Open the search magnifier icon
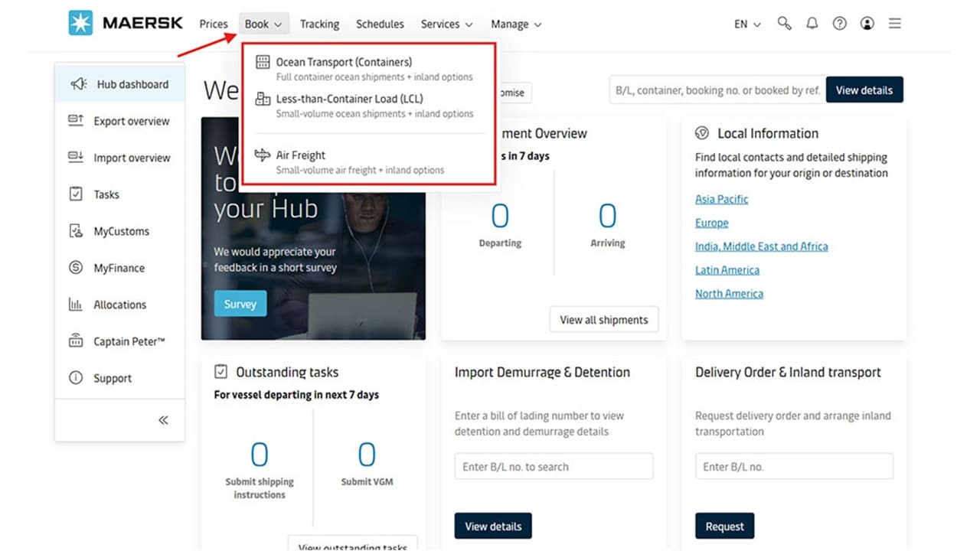The width and height of the screenshot is (980, 551). [x=784, y=24]
